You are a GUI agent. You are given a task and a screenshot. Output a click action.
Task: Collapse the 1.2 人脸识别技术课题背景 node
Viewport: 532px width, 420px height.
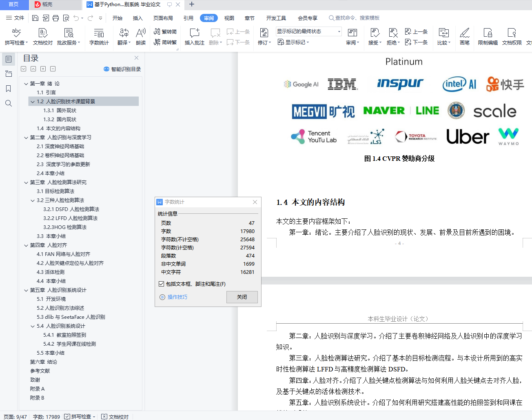point(33,102)
